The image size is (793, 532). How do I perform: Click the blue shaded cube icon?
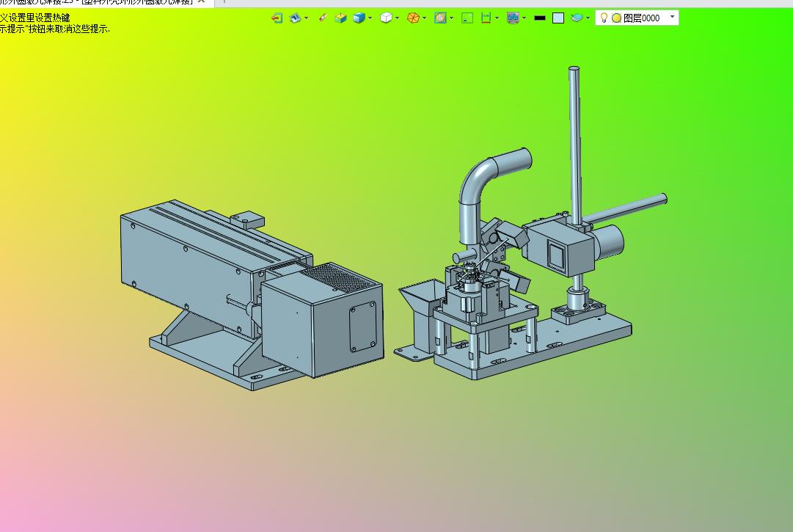pyautogui.click(x=359, y=18)
